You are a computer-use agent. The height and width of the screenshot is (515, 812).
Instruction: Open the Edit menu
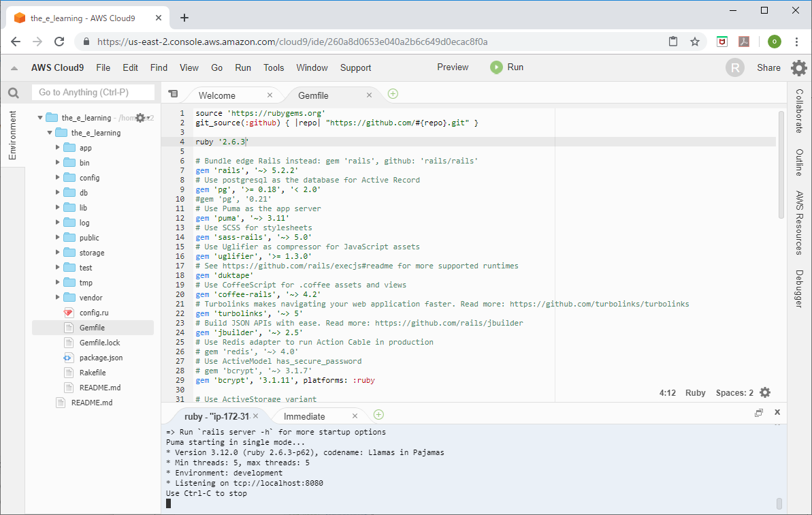(130, 68)
